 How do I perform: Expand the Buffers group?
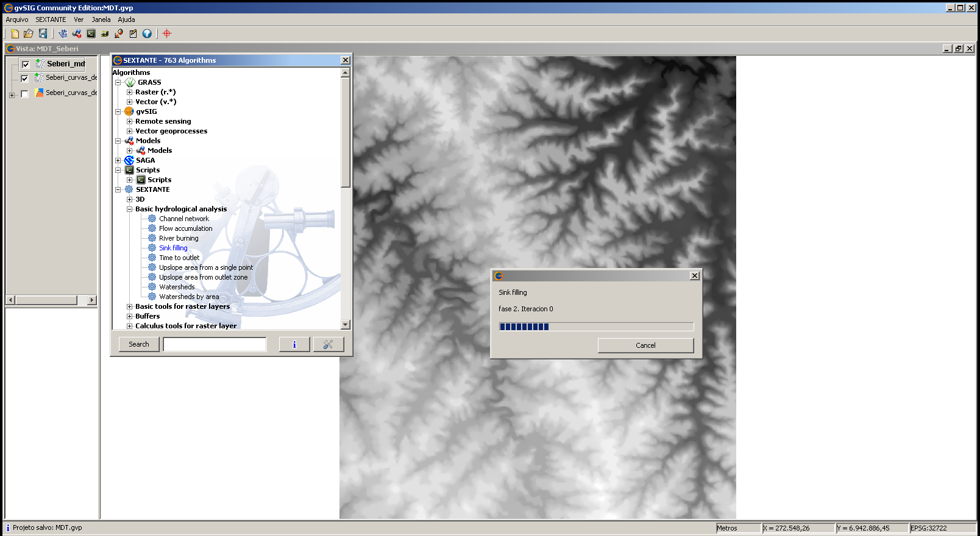pos(129,316)
